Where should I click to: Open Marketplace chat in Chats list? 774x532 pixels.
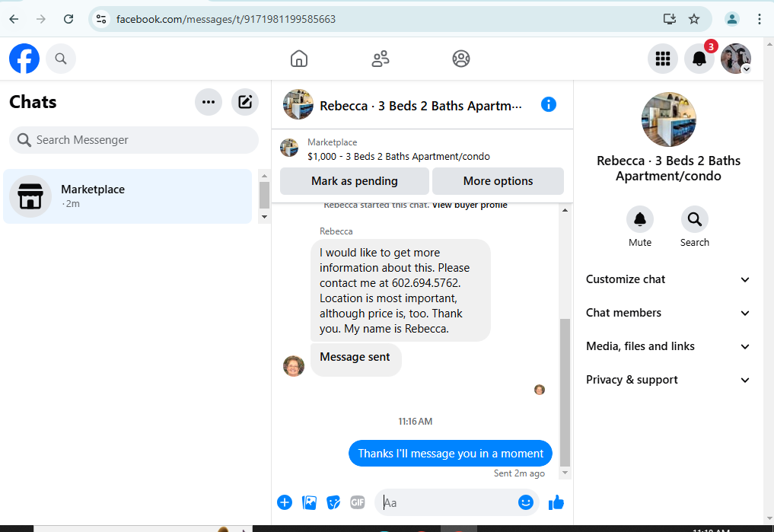pyautogui.click(x=127, y=196)
